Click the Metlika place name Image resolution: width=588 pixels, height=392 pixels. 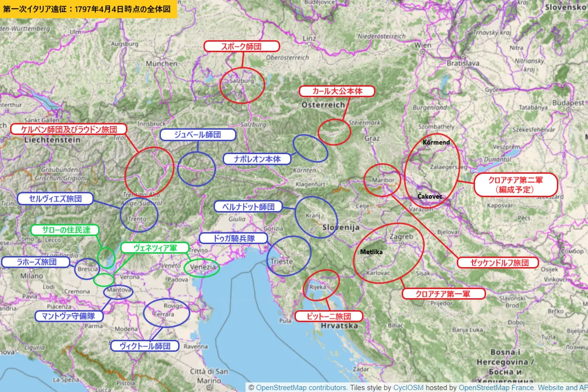coord(372,252)
